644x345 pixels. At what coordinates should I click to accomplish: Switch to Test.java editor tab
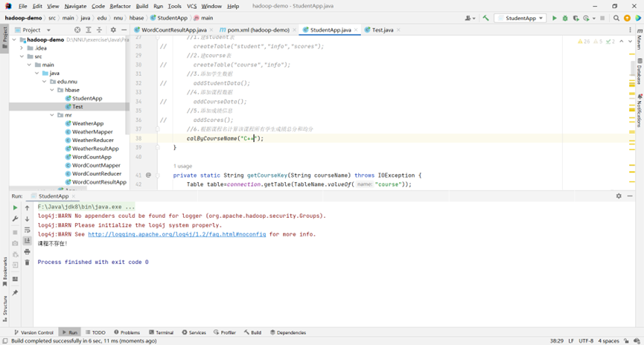(x=383, y=30)
